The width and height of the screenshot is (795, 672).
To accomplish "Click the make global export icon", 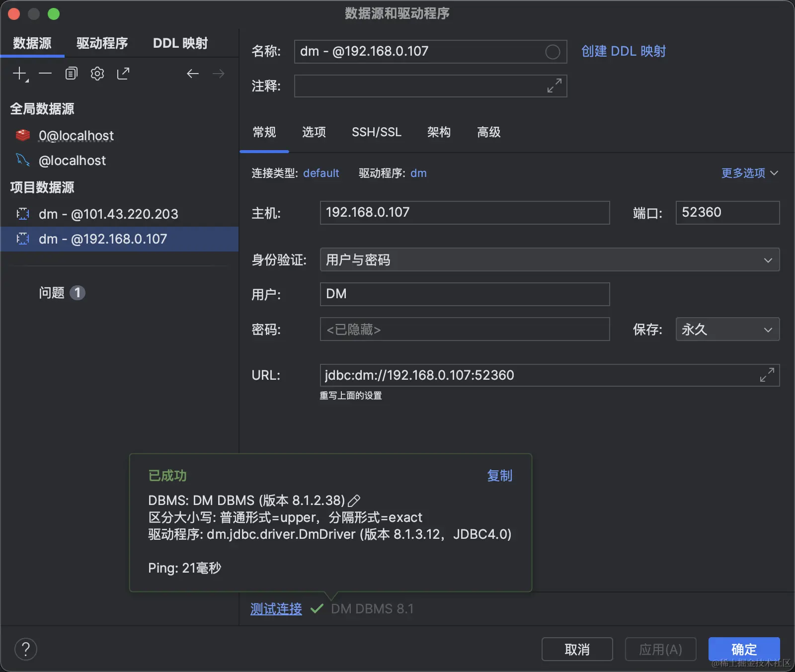I will [123, 74].
